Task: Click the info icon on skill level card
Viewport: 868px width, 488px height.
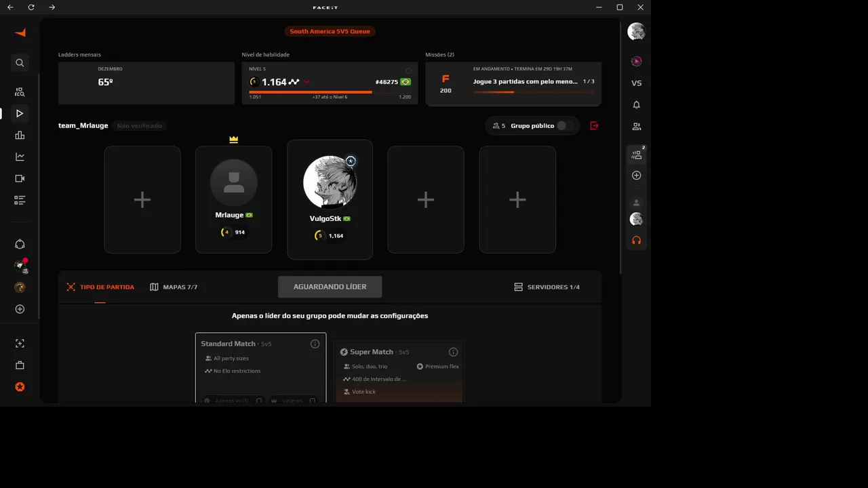Action: pos(409,70)
